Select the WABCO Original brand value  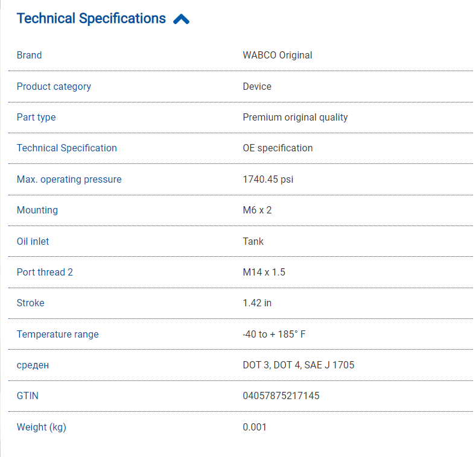tap(278, 55)
